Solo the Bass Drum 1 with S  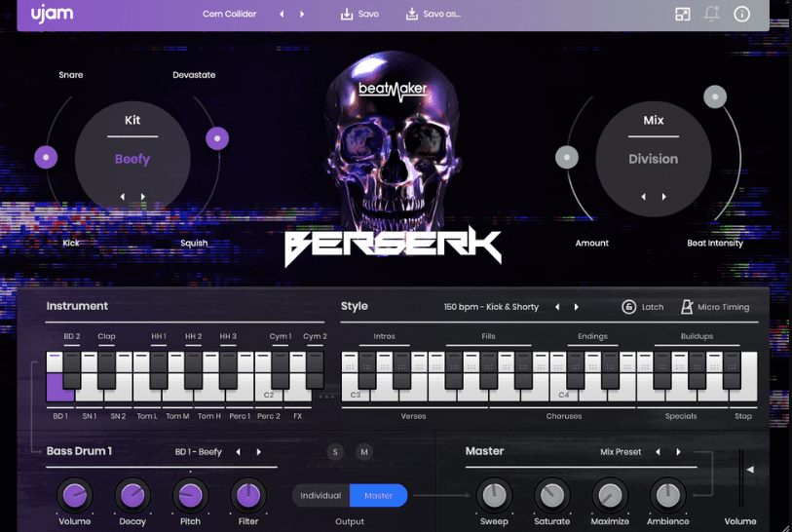click(335, 452)
